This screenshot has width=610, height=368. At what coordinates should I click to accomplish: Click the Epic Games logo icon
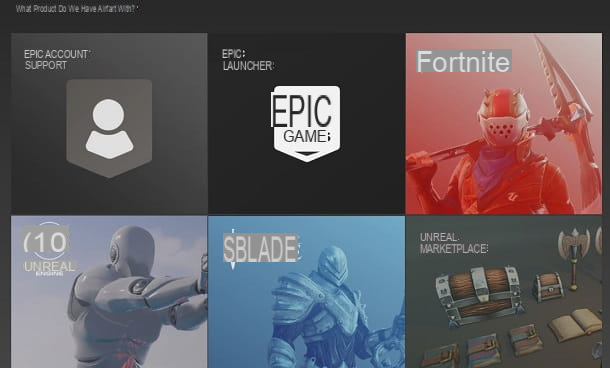pos(306,124)
